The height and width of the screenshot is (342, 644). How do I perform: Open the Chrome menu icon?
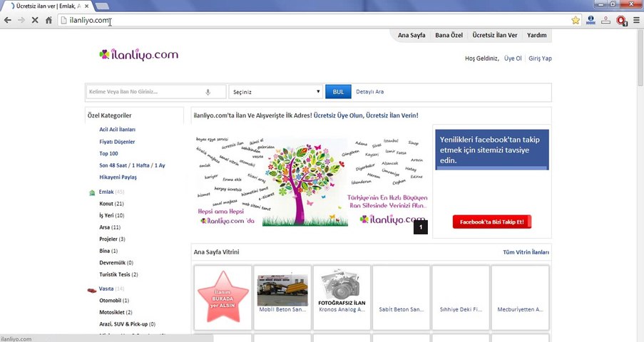635,20
